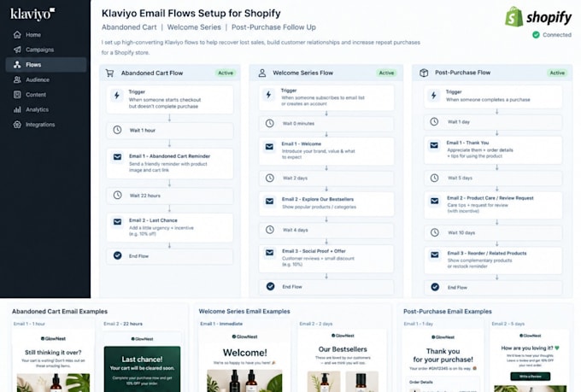Click the clock icon beside Wait 1 day
Image resolution: width=581 pixels, height=392 pixels.
(434, 121)
